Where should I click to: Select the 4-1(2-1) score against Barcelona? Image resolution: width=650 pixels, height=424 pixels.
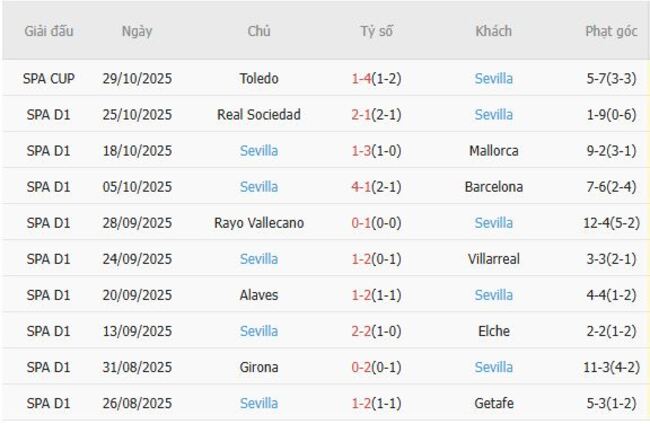(x=376, y=187)
